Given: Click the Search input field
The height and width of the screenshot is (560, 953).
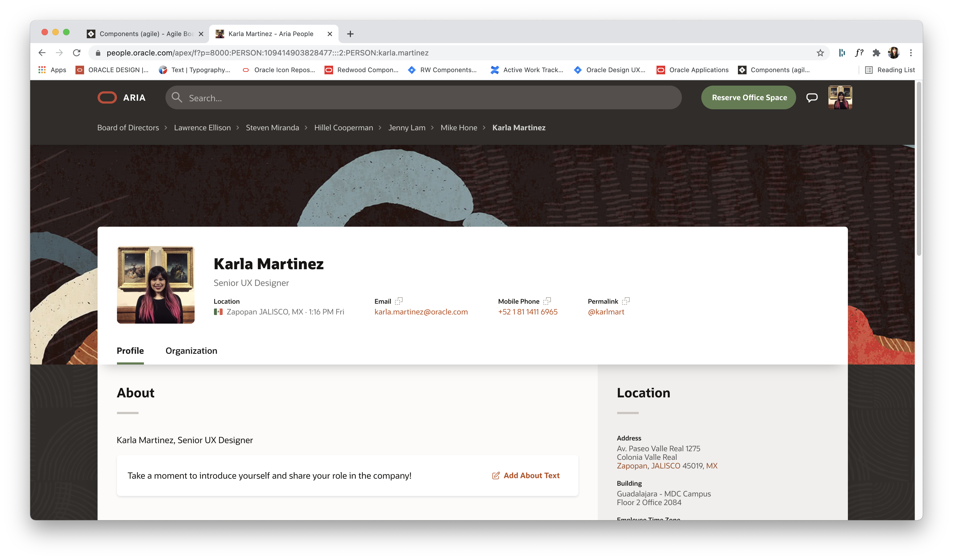Looking at the screenshot, I should click(424, 98).
